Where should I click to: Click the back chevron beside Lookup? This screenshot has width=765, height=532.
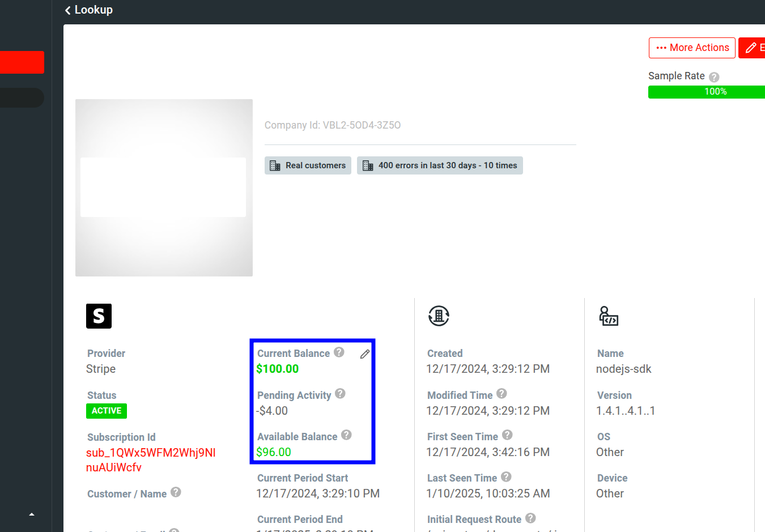pyautogui.click(x=67, y=10)
